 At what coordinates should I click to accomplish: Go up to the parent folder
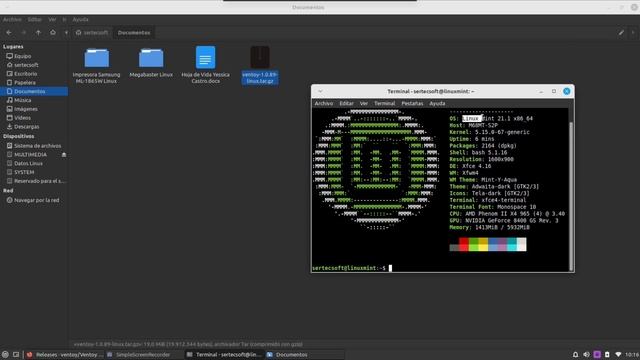[38, 33]
